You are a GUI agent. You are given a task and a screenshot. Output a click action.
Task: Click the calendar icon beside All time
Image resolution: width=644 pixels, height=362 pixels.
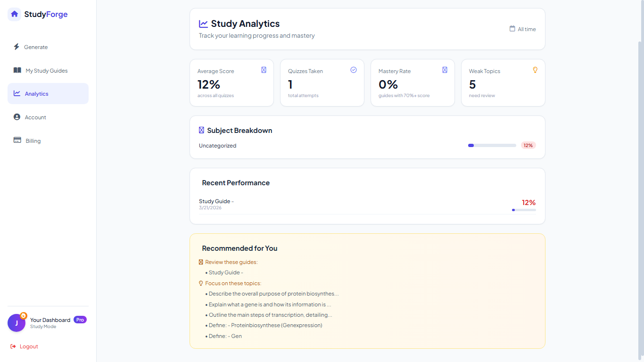tap(512, 29)
